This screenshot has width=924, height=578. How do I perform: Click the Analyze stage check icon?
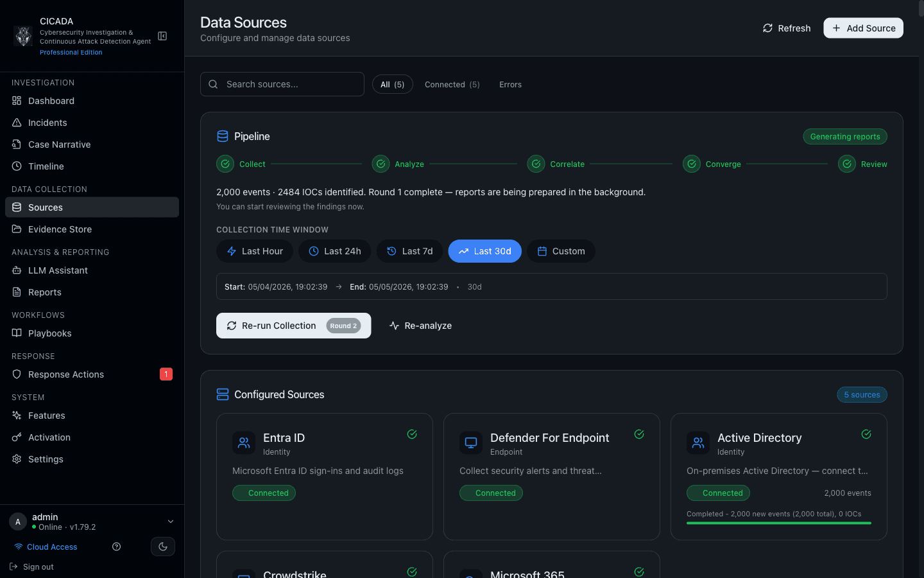pyautogui.click(x=381, y=164)
